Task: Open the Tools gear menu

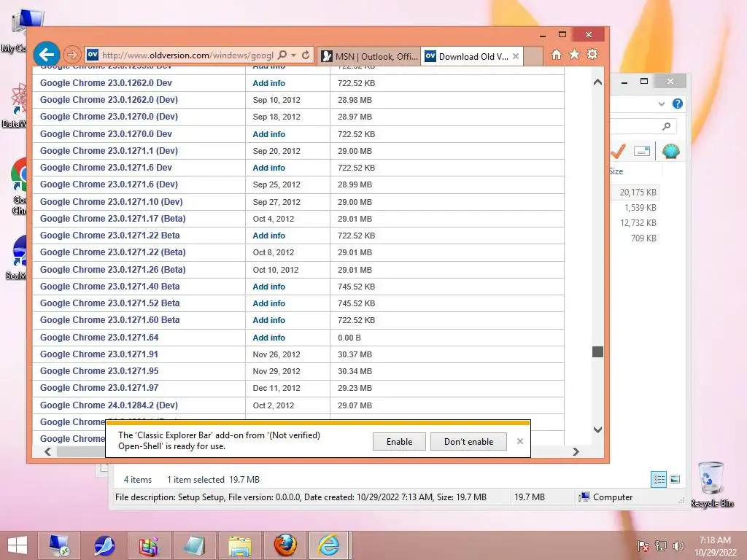Action: [x=592, y=54]
